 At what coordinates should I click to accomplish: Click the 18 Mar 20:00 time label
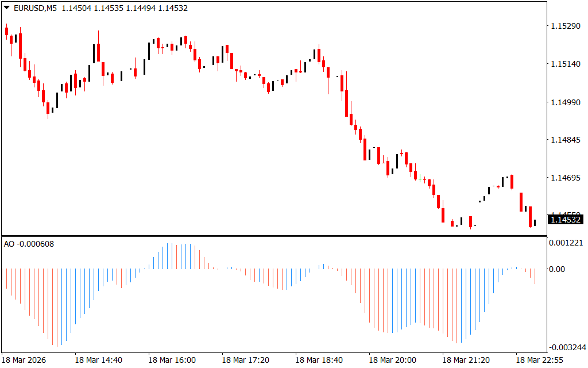pyautogui.click(x=392, y=360)
